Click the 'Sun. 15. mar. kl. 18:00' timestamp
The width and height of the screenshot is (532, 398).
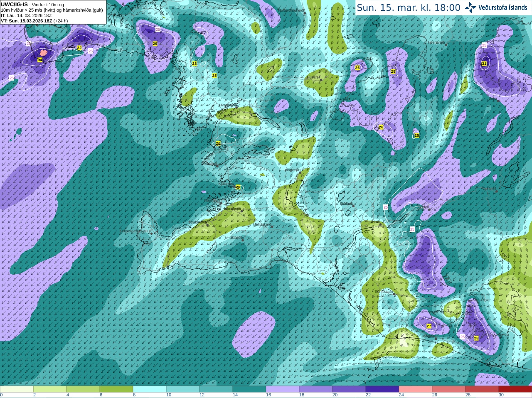pos(409,7)
